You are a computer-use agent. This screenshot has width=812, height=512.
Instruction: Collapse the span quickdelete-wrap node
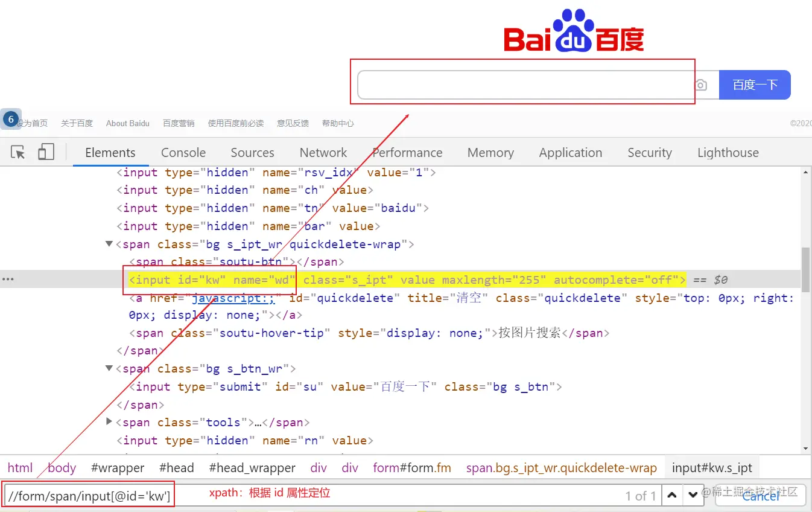[109, 244]
